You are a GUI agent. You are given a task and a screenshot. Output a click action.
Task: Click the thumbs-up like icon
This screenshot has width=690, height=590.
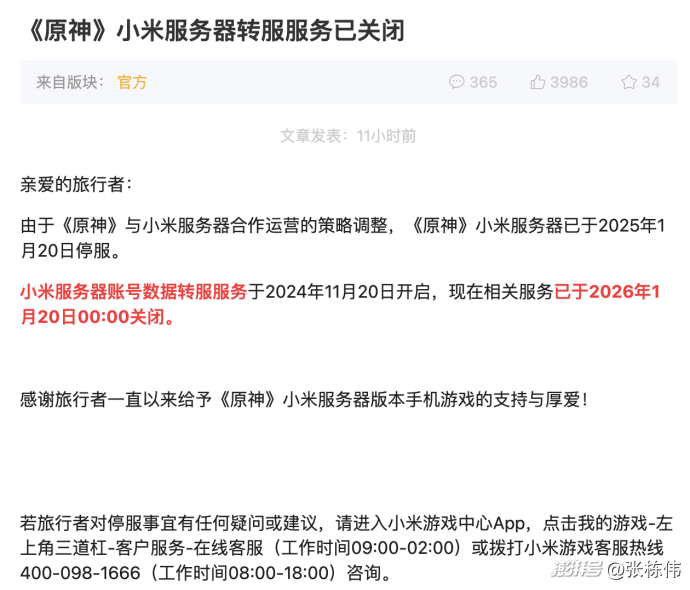point(537,82)
